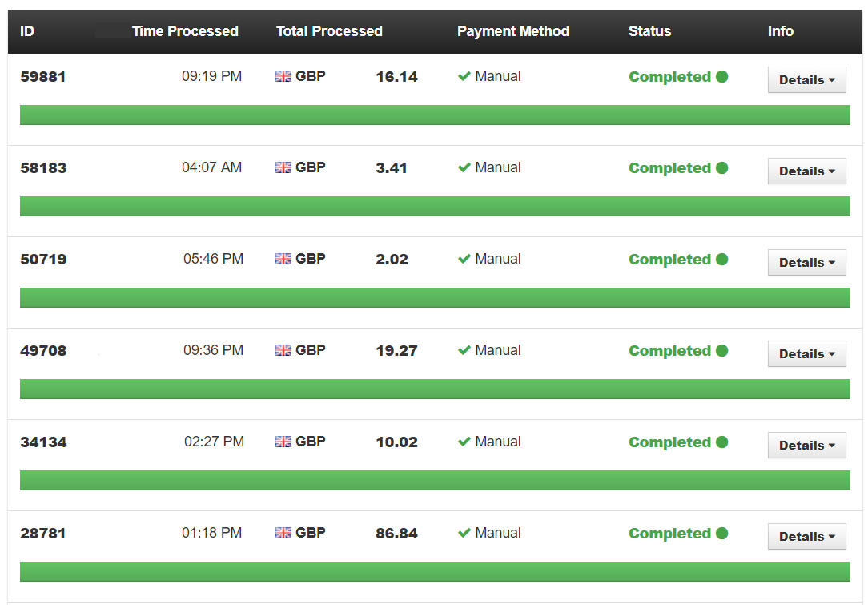Click green progress bar under transaction 34134
Screen dimensions: 868x605
point(435,480)
